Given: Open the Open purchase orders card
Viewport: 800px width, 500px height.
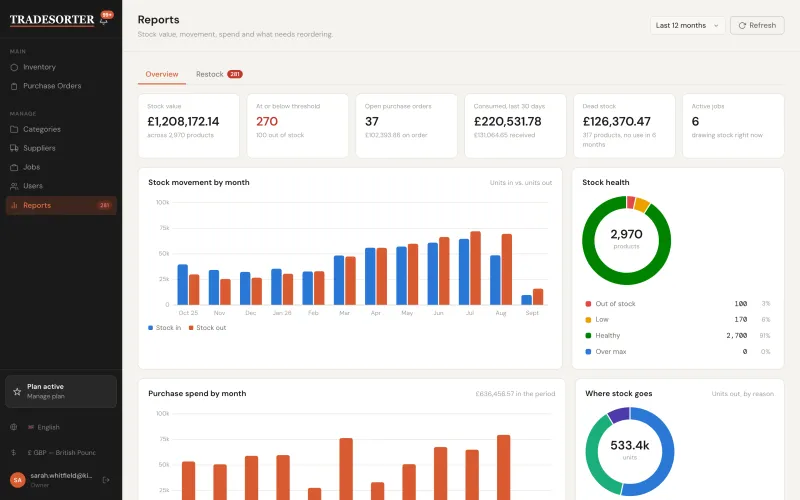Looking at the screenshot, I should coord(407,126).
